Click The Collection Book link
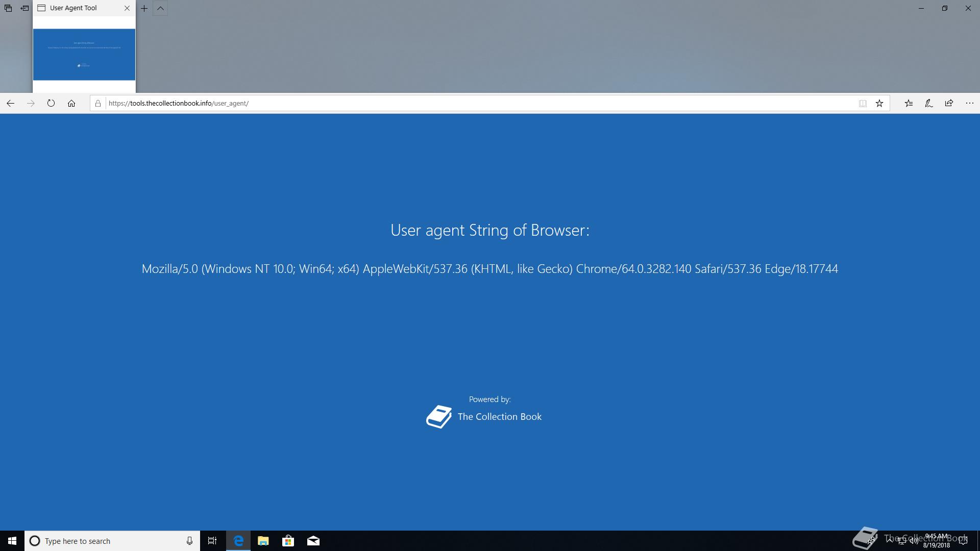The width and height of the screenshot is (980, 551). click(x=499, y=417)
